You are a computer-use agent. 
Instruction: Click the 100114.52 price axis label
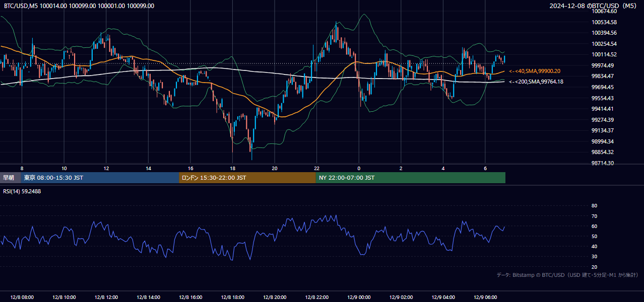coord(604,54)
